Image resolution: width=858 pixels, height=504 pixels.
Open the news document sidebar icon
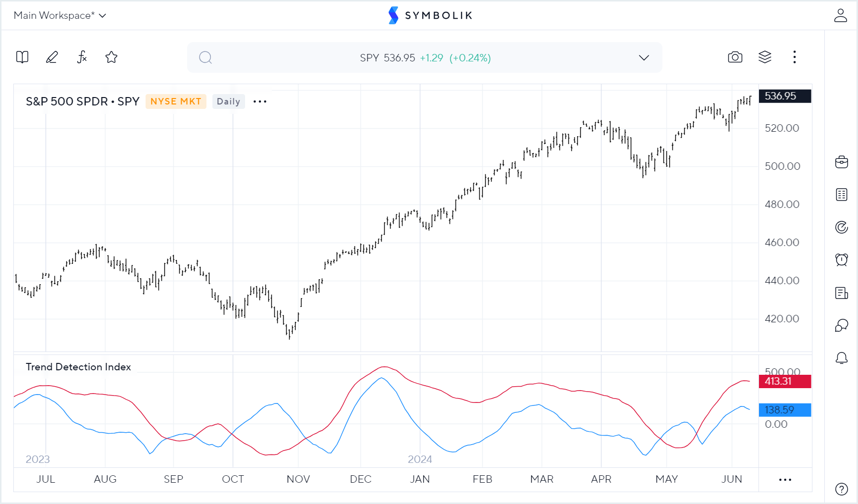pos(842,293)
